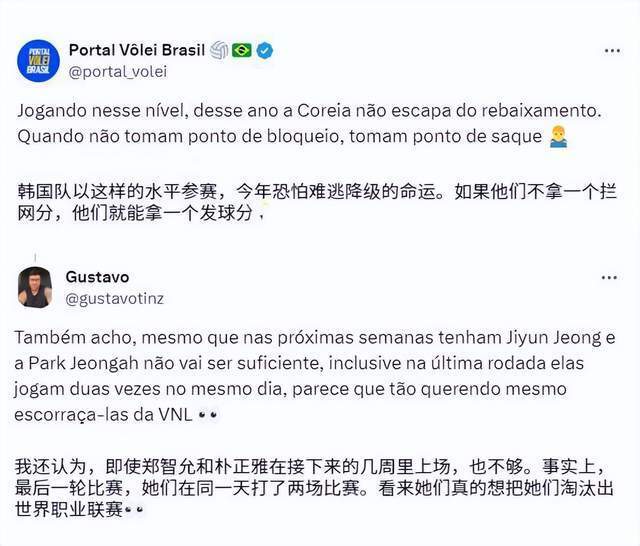Click the blue verified badge icon
Screen dimensions: 640x546
265,51
